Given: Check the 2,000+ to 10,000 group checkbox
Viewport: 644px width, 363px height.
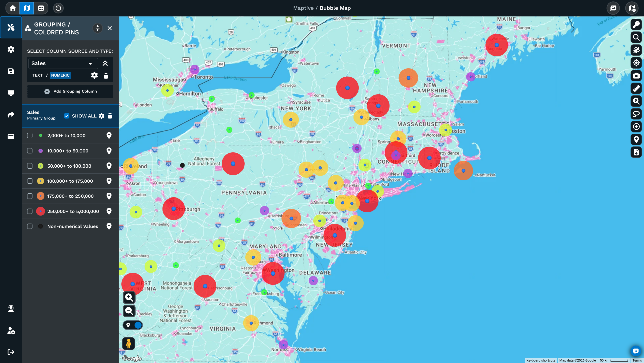Looking at the screenshot, I should click(x=30, y=136).
